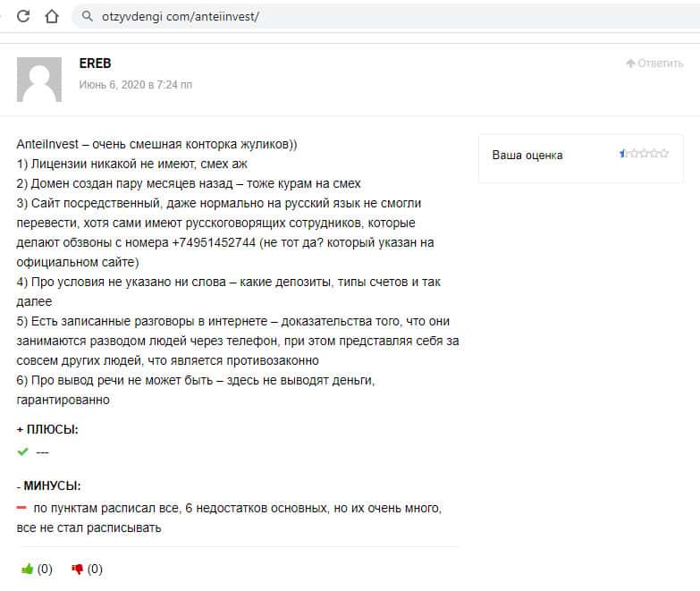Go to the browser home page icon

point(52,16)
